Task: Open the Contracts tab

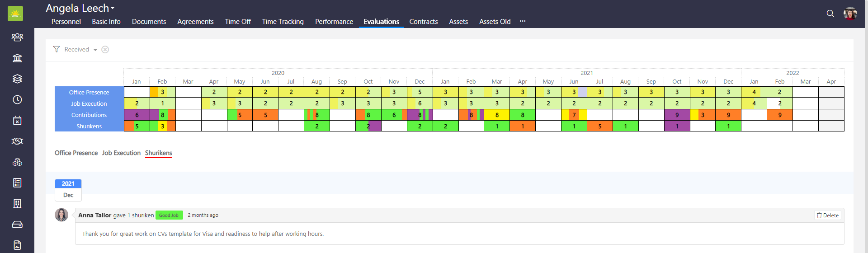Action: pyautogui.click(x=423, y=22)
